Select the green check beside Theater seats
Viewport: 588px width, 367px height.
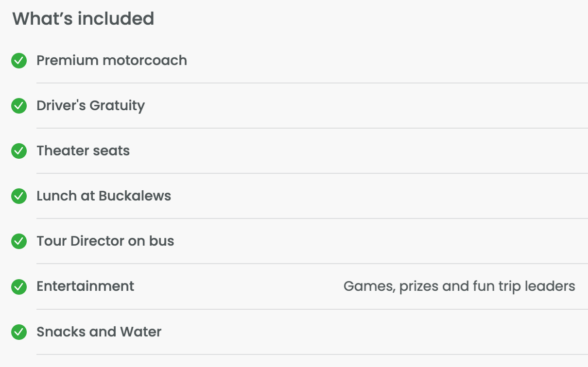tap(19, 151)
